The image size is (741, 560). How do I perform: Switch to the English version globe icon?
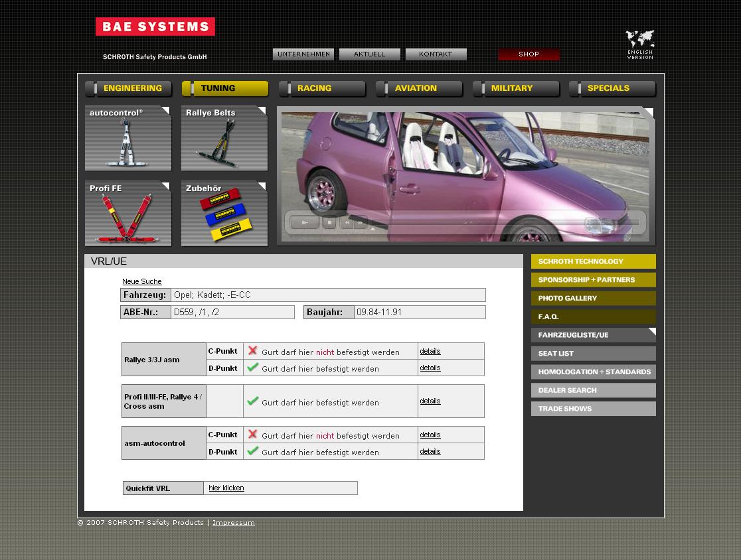[x=640, y=44]
